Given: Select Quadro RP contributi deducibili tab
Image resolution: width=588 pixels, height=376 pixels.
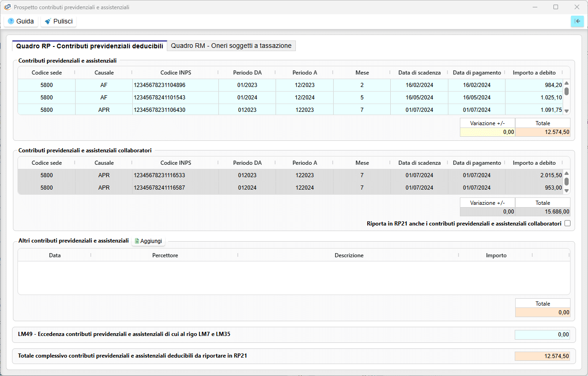Looking at the screenshot, I should click(x=89, y=46).
